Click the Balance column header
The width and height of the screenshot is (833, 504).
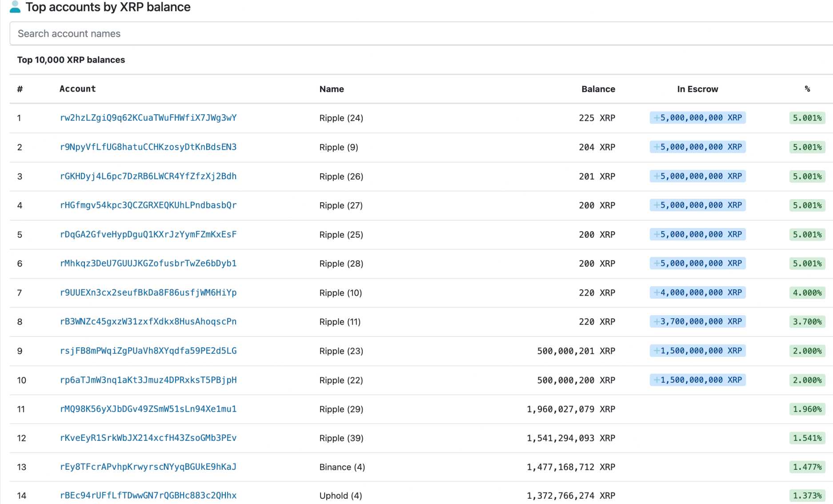click(598, 89)
